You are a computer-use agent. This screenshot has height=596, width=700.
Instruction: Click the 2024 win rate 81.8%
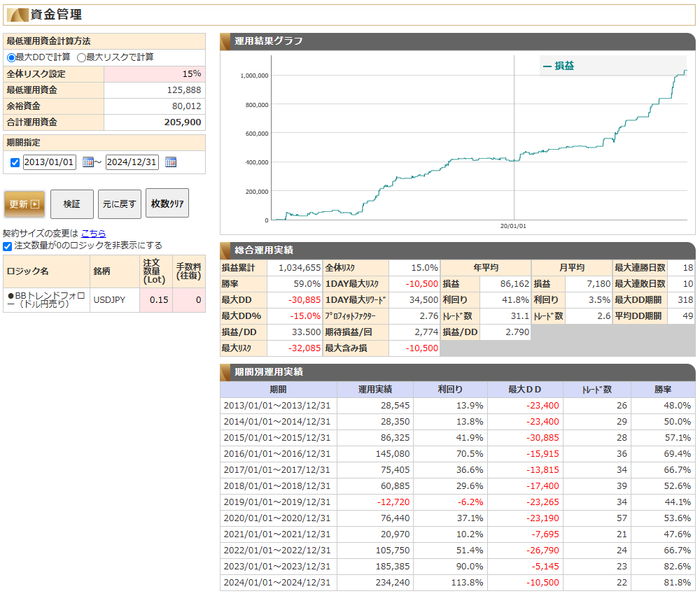coord(677,582)
